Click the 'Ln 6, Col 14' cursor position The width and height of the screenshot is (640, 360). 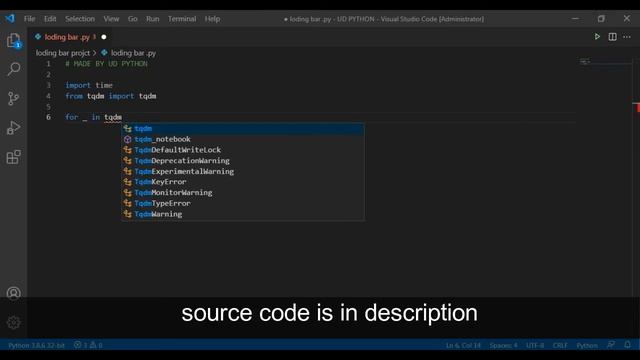[463, 345]
